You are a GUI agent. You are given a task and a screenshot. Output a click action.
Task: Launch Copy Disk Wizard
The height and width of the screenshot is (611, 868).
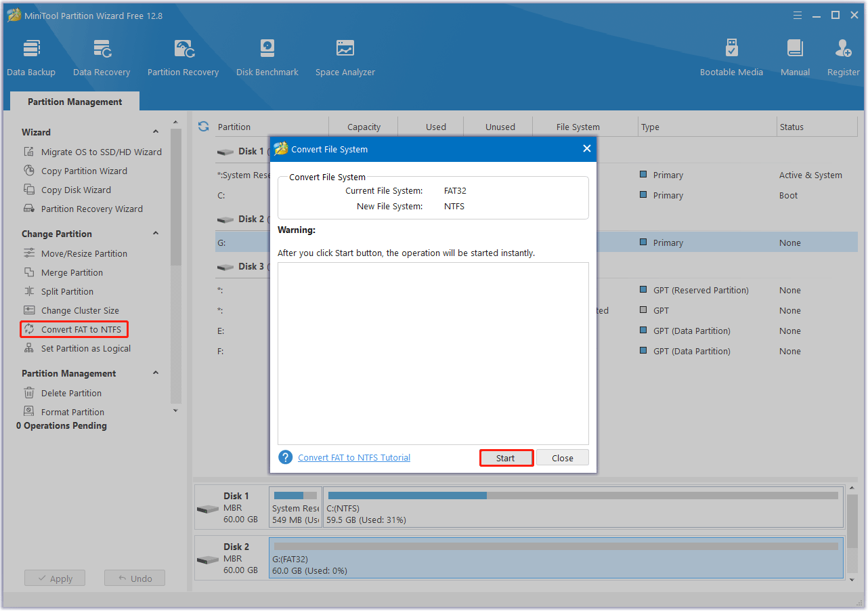click(68, 190)
